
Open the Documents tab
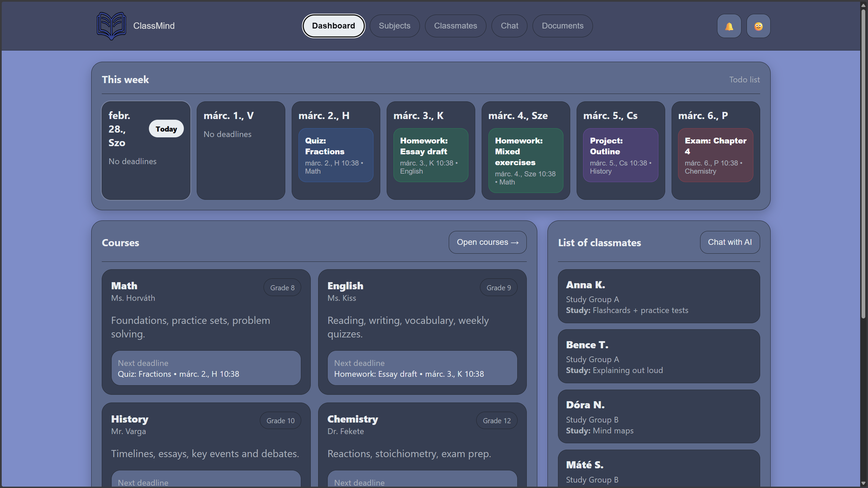point(562,26)
